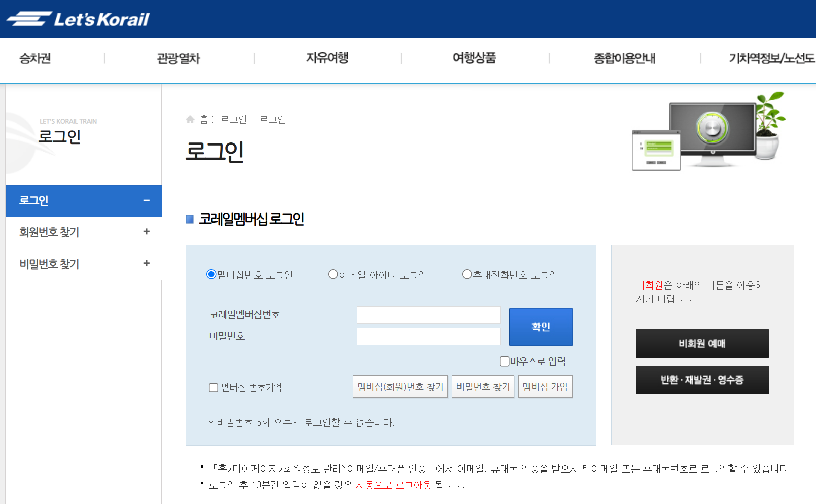
Task: Open the 종합이용안내 menu
Action: [625, 58]
